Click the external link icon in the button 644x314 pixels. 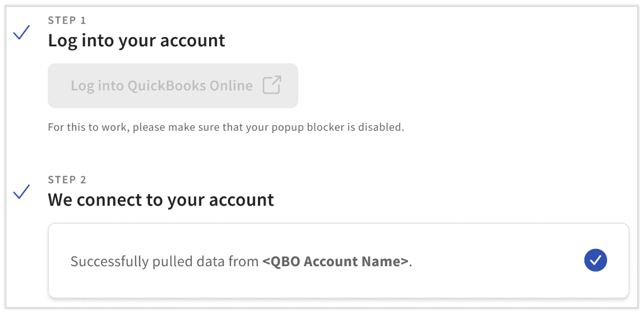272,85
